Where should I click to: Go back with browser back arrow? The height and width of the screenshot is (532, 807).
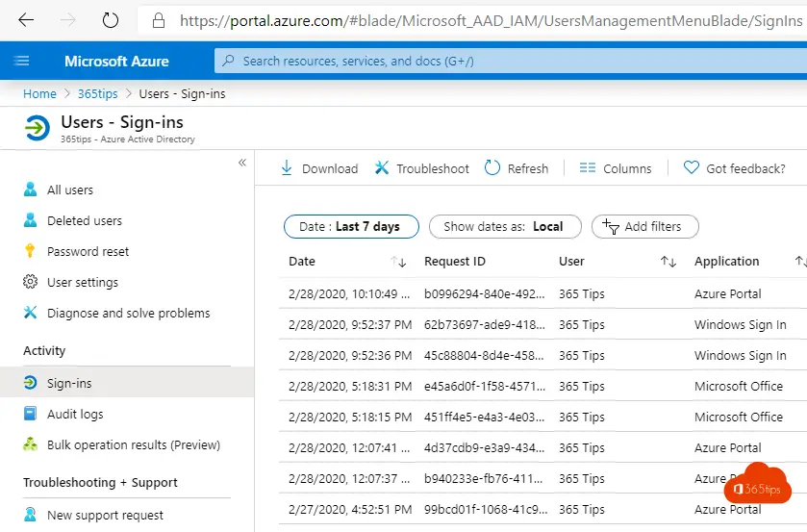coord(26,20)
